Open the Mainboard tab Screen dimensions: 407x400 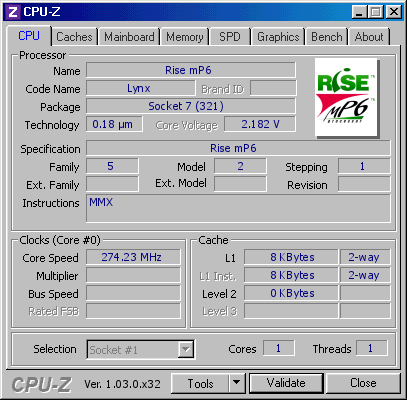(129, 37)
